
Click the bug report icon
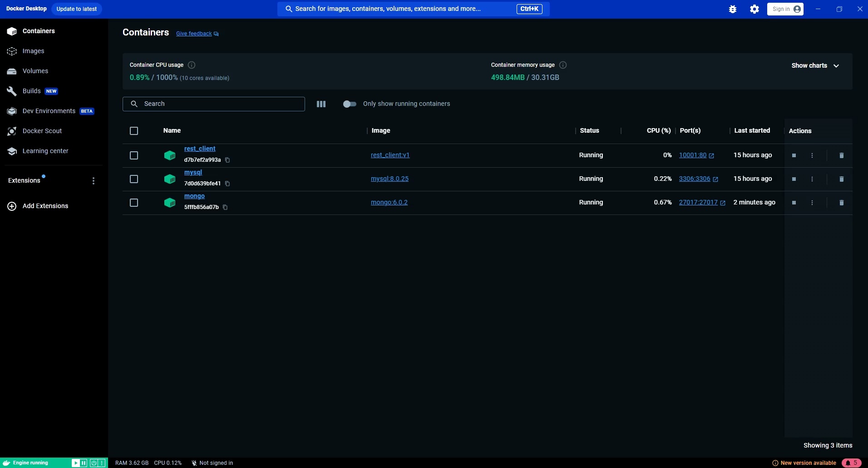[x=732, y=9]
